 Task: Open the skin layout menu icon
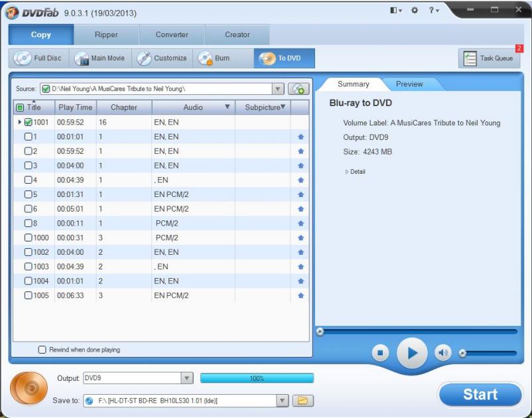tap(395, 11)
